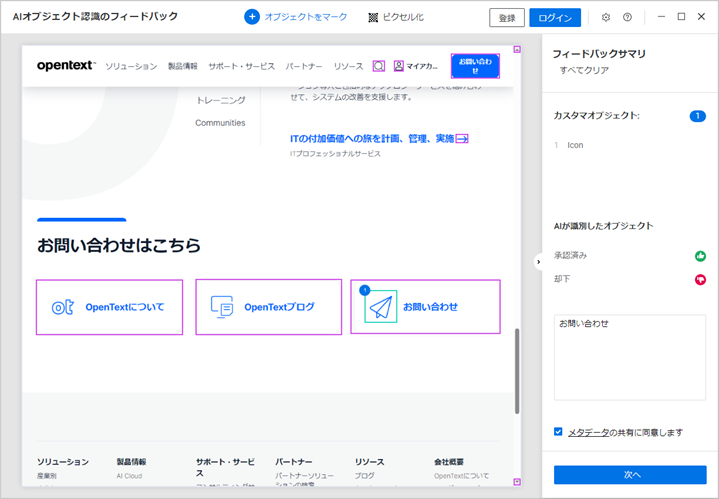This screenshot has width=719, height=499.
Task: Click the arrow icon after IT付加価値 link
Action: point(462,139)
